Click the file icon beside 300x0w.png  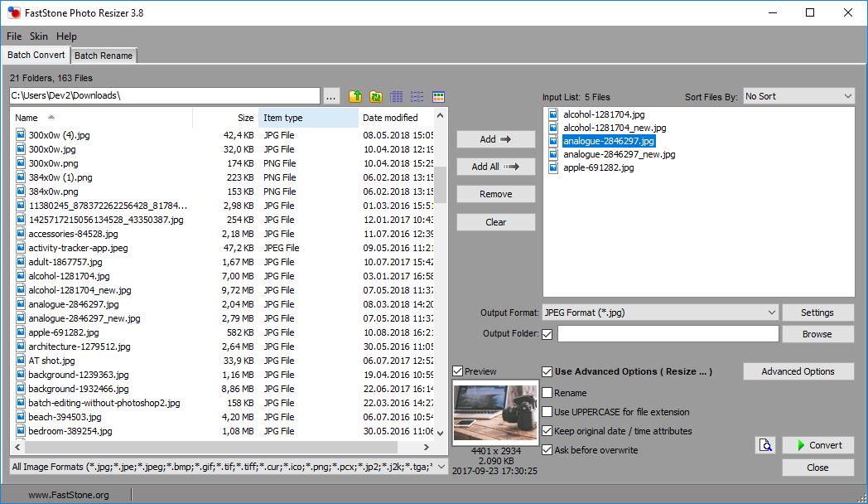point(21,162)
